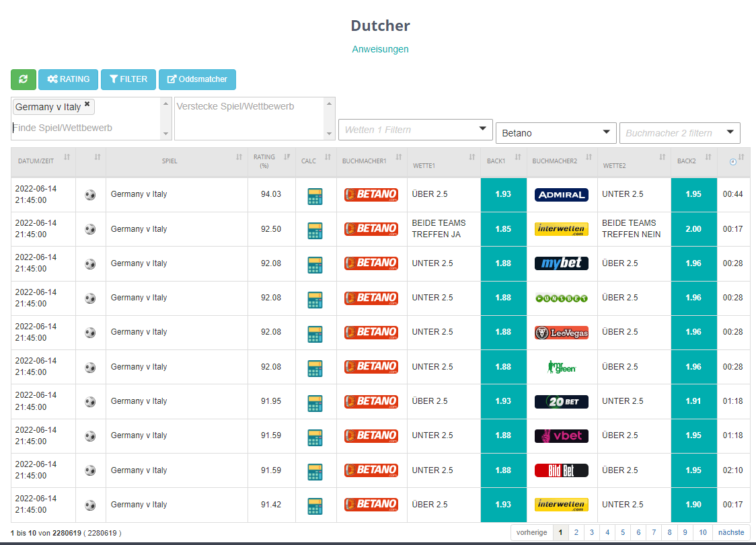Select current page 1 in pagination

click(560, 532)
